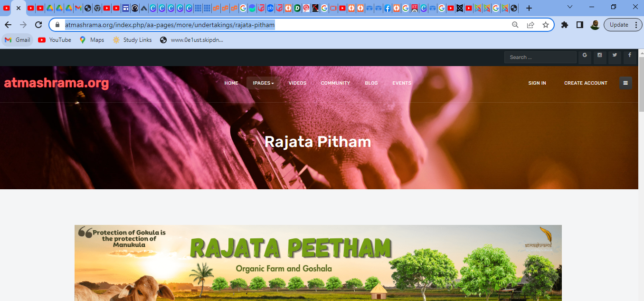Click the SIGN IN link

click(x=537, y=83)
